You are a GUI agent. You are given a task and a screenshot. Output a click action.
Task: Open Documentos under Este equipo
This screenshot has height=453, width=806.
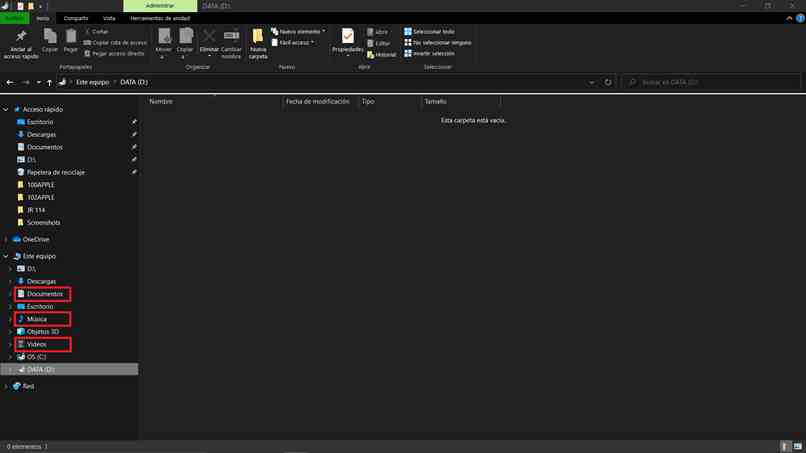point(45,294)
